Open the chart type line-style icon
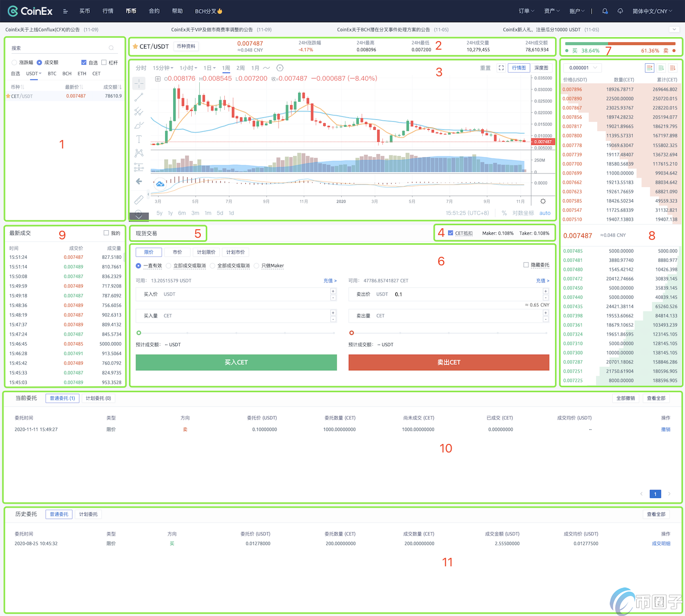Viewport: 685px width, 616px height. pos(266,68)
